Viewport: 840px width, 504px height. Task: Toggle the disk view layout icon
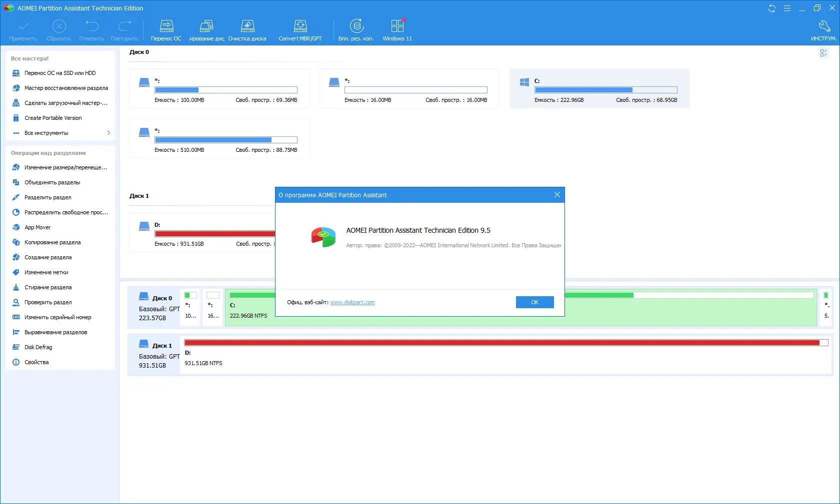(823, 53)
